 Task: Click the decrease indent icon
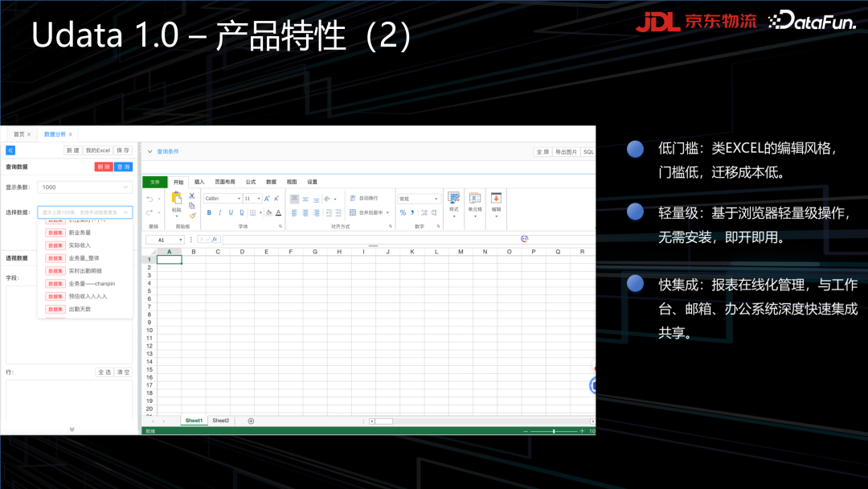329,212
